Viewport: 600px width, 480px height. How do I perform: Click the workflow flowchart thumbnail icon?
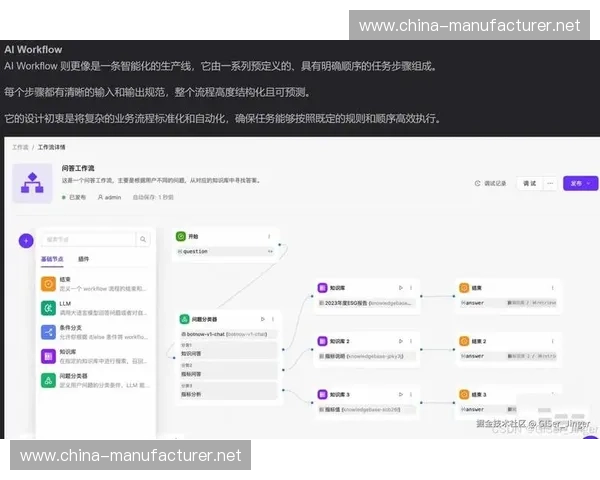tap(32, 183)
